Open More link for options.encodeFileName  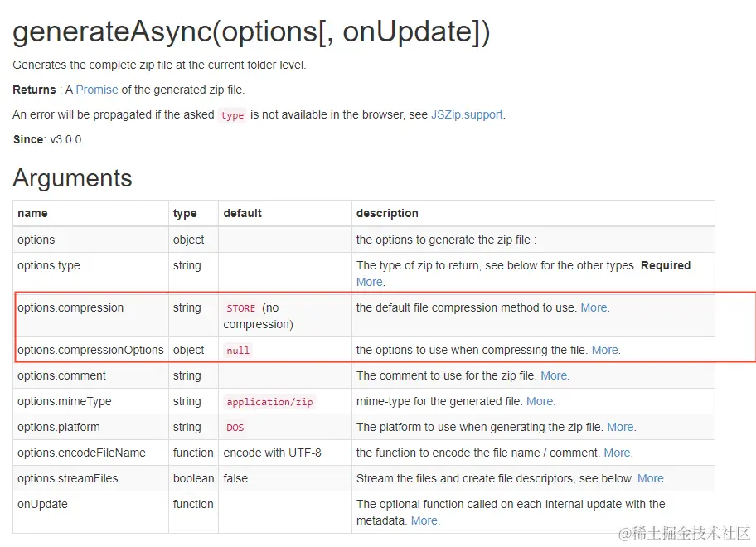coord(616,453)
